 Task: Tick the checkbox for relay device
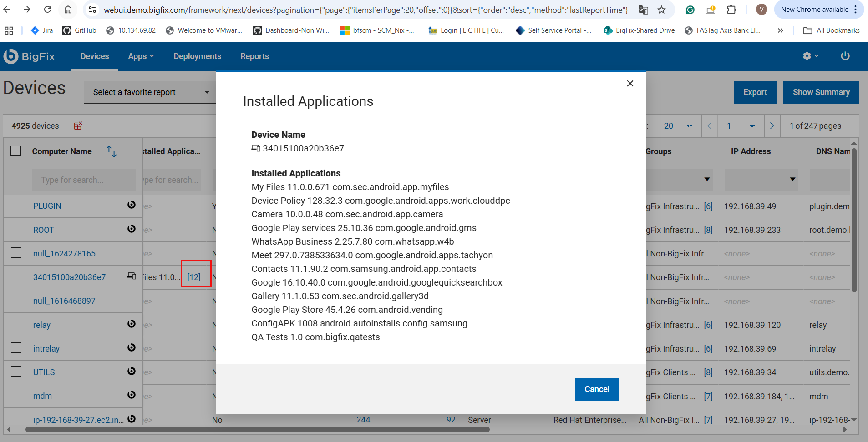[x=16, y=324]
